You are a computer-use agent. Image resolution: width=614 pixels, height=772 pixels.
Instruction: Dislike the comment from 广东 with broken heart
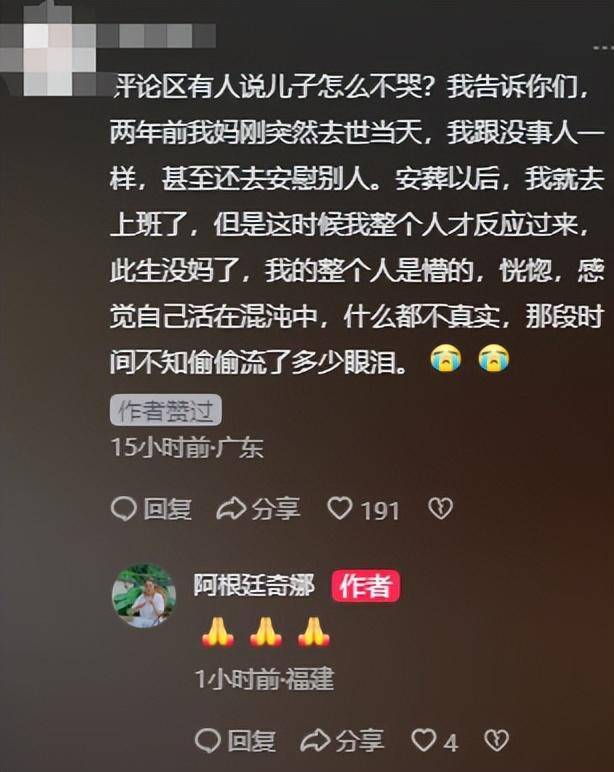[440, 509]
